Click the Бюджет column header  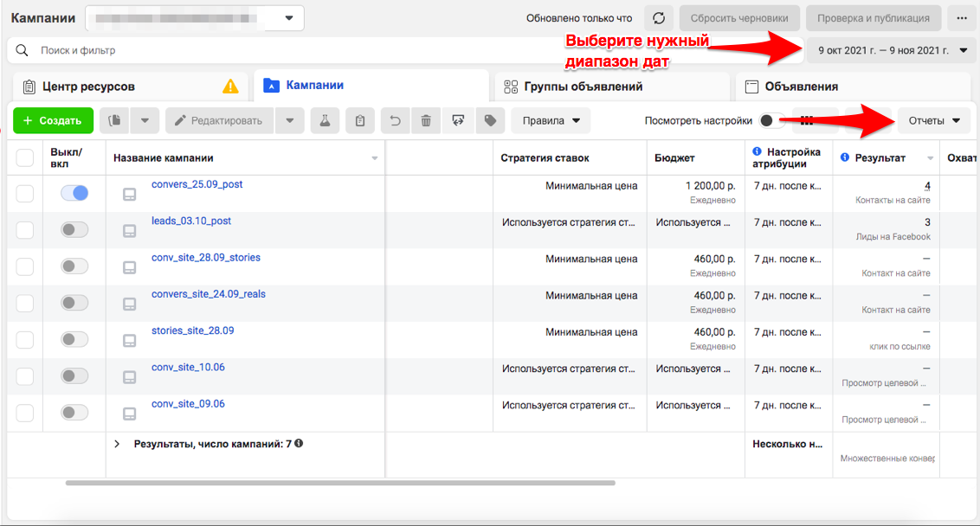click(x=674, y=157)
